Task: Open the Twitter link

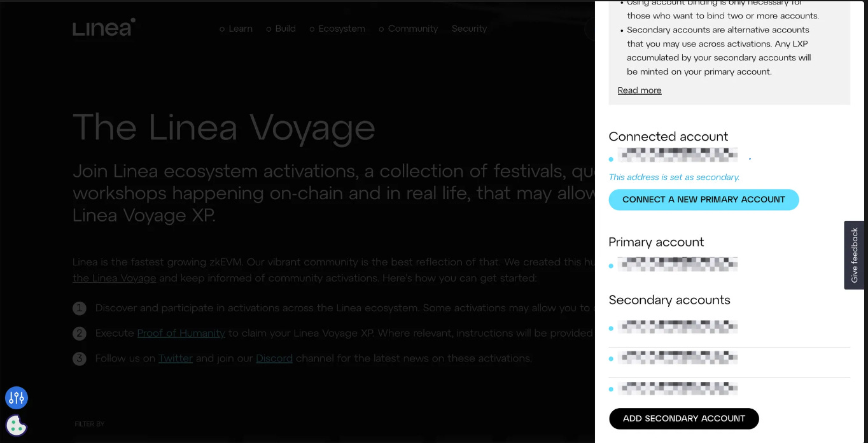Action: [x=176, y=358]
